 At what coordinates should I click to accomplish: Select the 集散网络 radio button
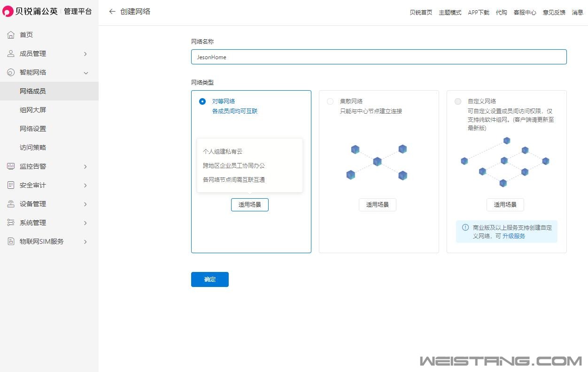(x=330, y=101)
